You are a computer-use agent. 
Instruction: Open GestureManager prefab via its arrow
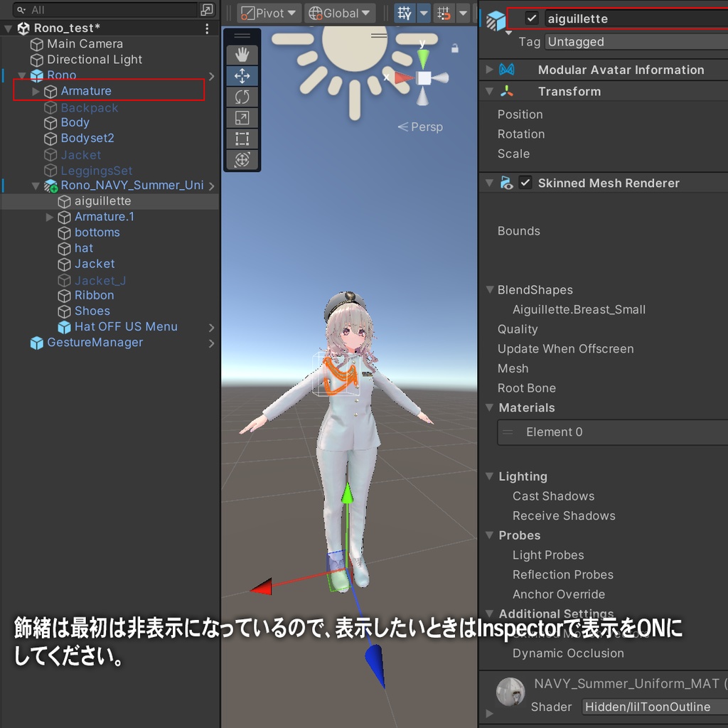pyautogui.click(x=212, y=343)
